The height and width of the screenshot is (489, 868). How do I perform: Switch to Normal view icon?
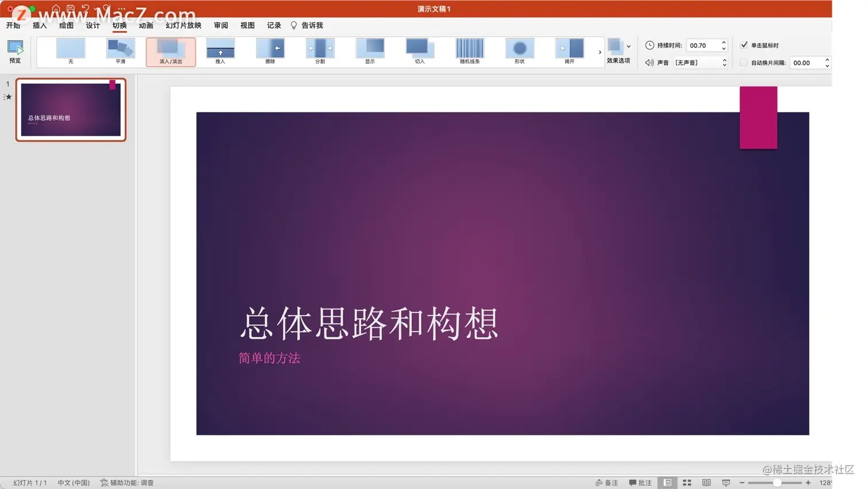(667, 483)
